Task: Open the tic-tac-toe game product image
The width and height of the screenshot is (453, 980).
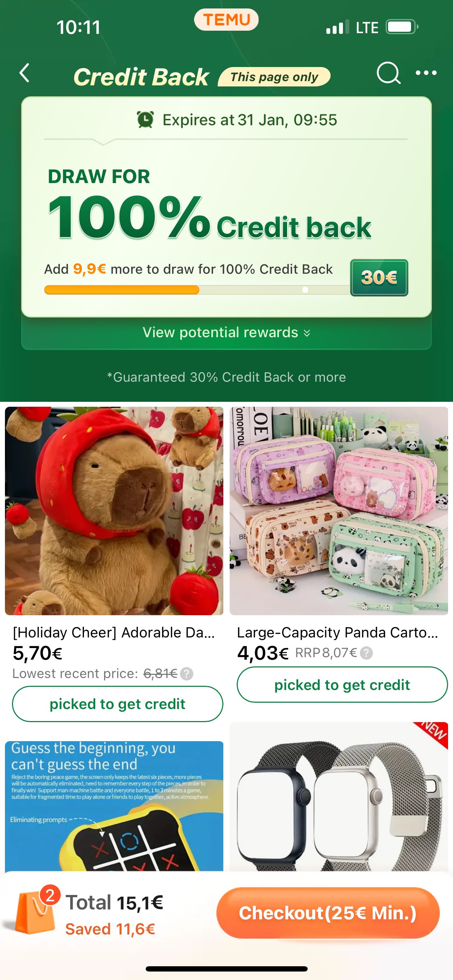Action: 114,806
